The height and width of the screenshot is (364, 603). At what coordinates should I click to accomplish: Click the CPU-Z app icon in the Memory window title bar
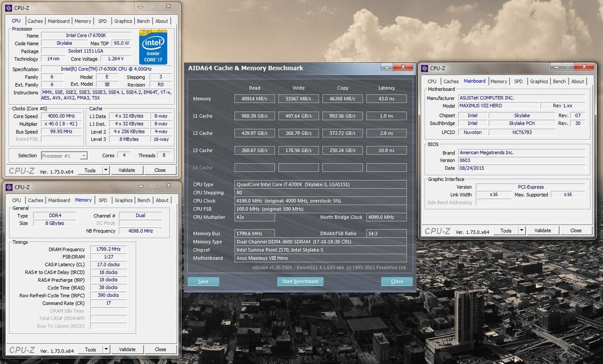8,187
